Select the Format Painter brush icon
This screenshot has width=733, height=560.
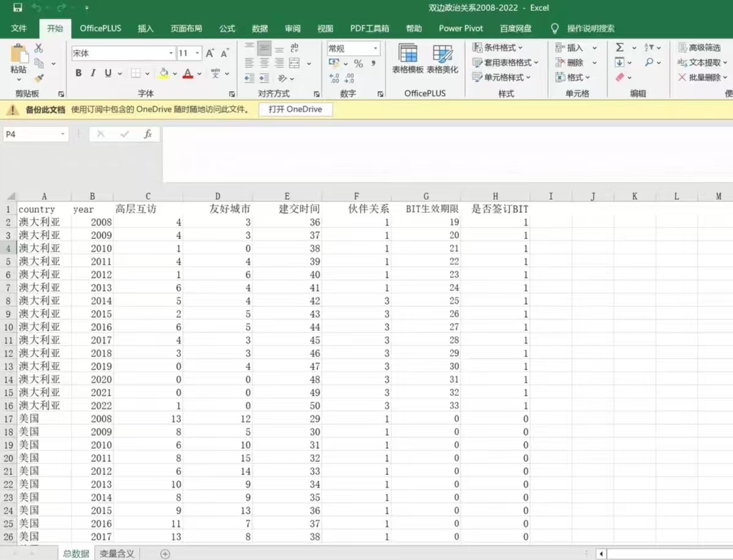coord(39,78)
